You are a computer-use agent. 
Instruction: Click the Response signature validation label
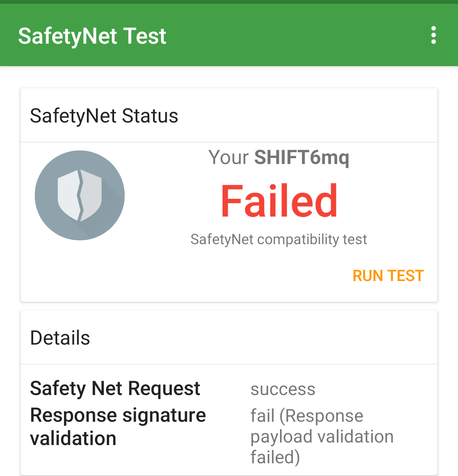[117, 426]
